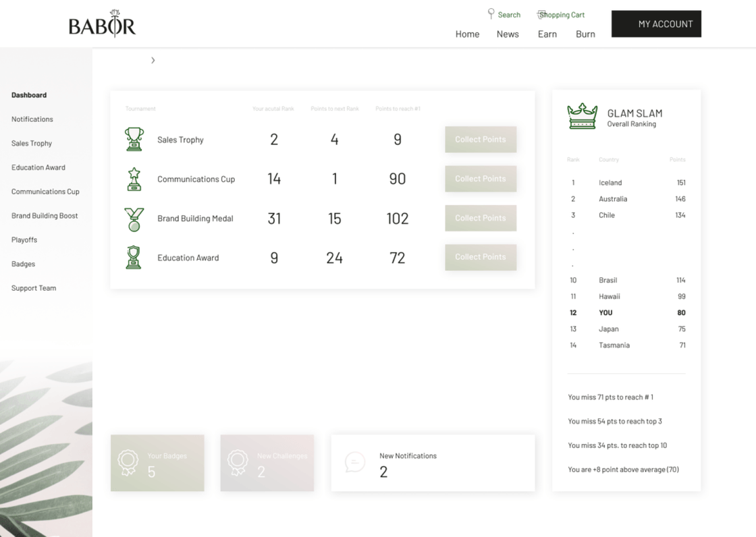Screen dimensions: 756x537
Task: Collect Points for Brand Building Medal
Action: pyautogui.click(x=481, y=218)
